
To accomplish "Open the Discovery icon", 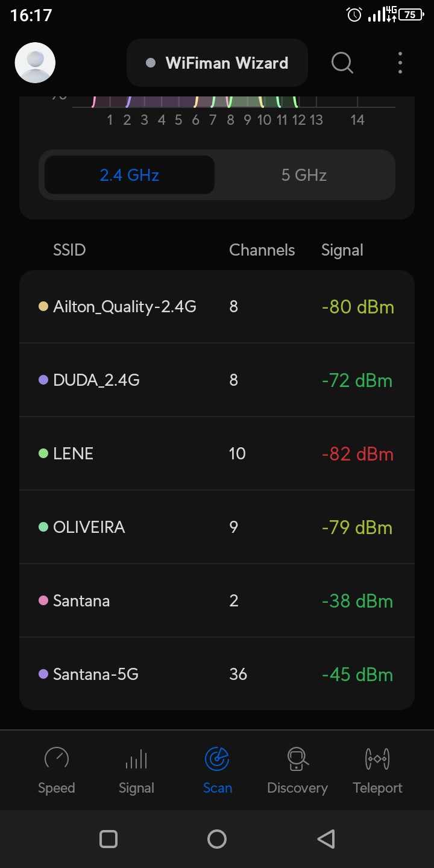I will click(x=297, y=759).
